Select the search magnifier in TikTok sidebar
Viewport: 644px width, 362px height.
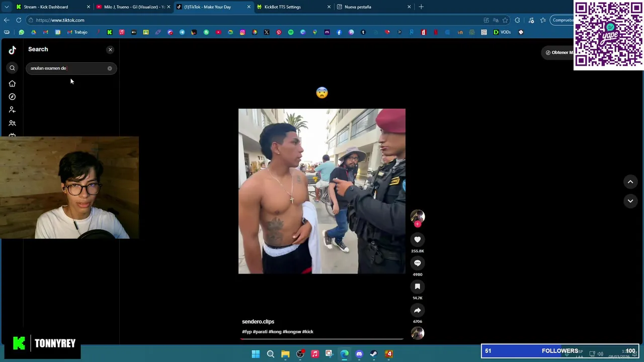(x=12, y=68)
